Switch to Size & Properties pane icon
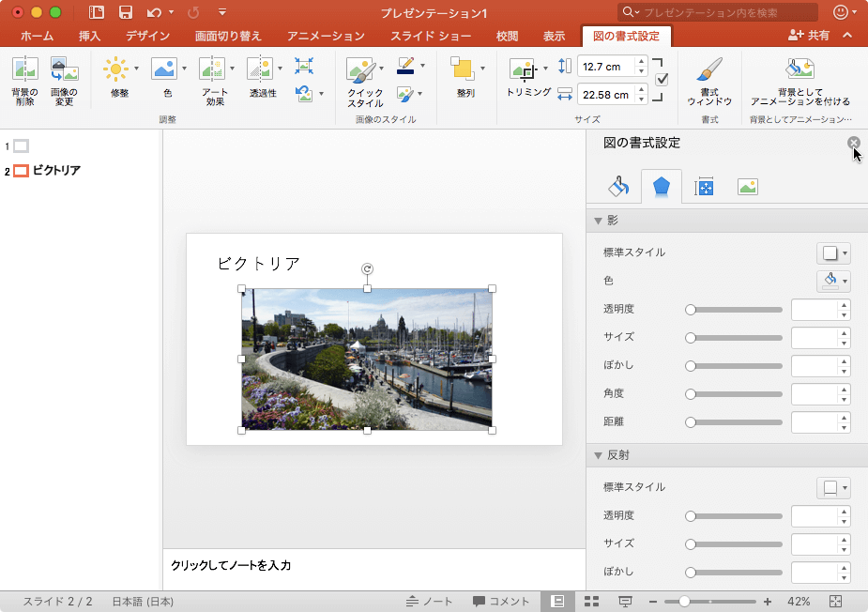Viewport: 868px width, 612px height. [704, 187]
